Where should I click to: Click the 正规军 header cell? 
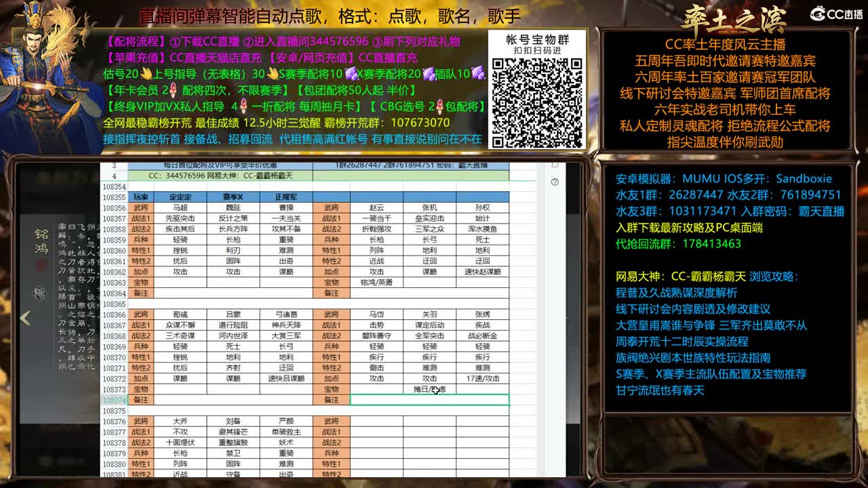(x=286, y=197)
